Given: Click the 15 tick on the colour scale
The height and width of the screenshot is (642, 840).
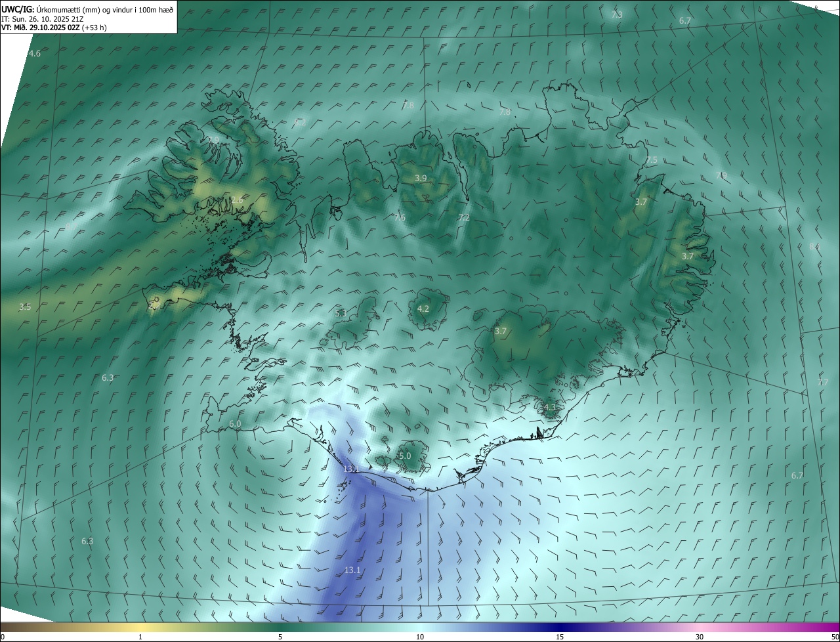Looking at the screenshot, I should click(560, 637).
